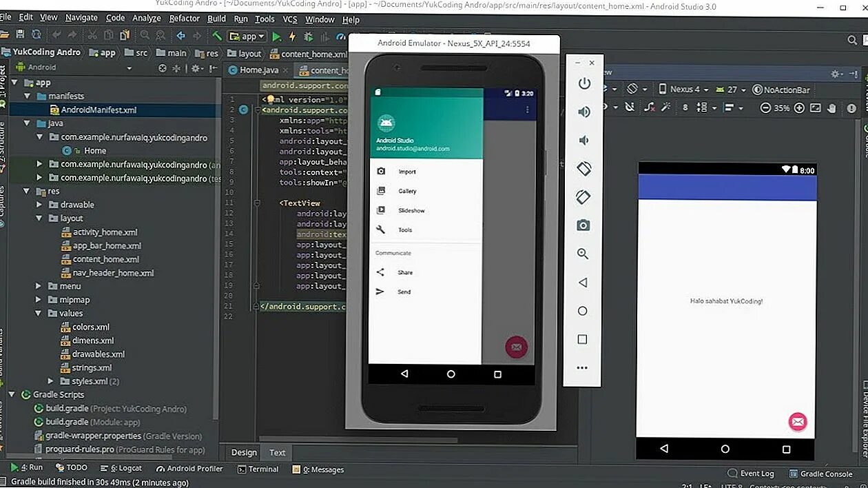Select AndroidManifest.xml in project tree
Viewport: 868px width, 488px height.
click(x=99, y=110)
